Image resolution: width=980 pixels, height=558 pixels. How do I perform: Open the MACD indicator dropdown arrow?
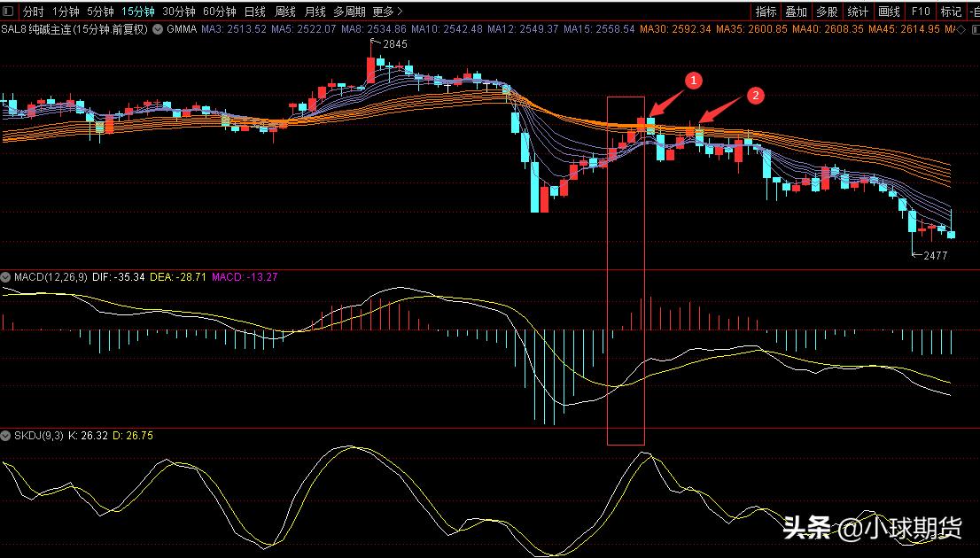click(5, 276)
